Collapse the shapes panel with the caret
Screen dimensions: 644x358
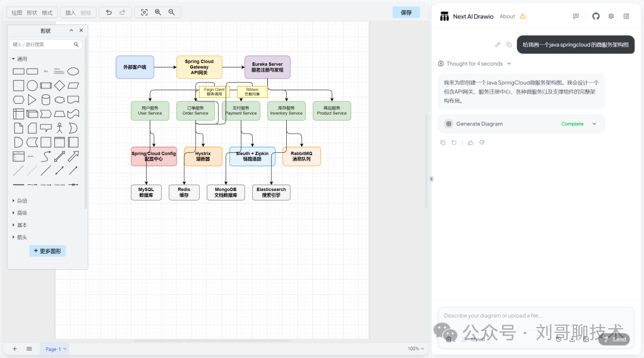coord(72,30)
